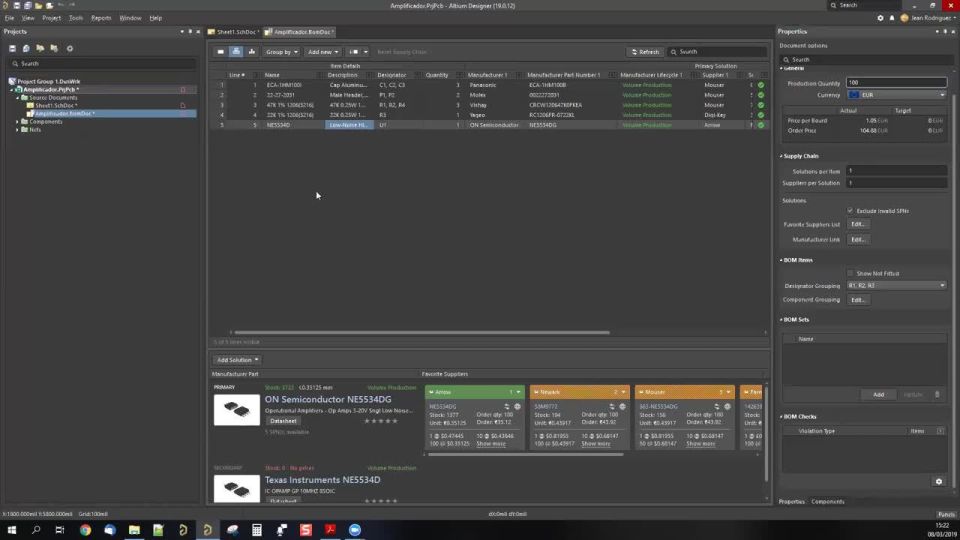Collapse the Supply Chain section
This screenshot has height=540, width=960.
pyautogui.click(x=781, y=156)
